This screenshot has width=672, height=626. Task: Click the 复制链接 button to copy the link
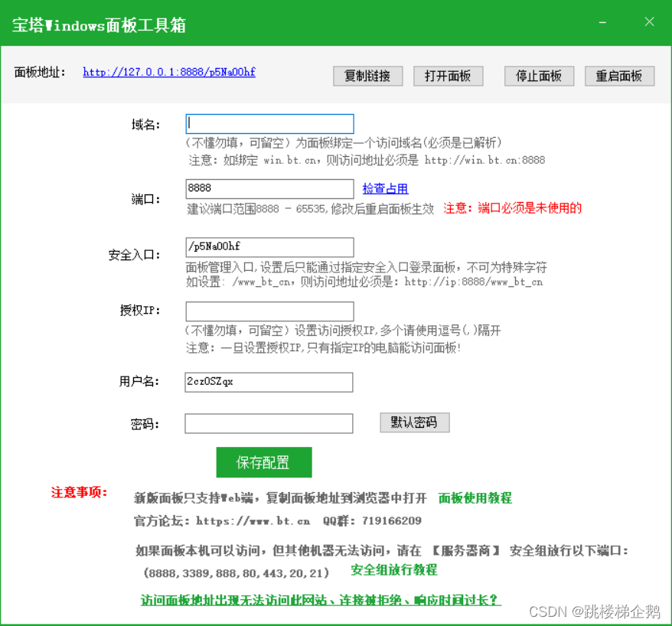click(x=367, y=76)
